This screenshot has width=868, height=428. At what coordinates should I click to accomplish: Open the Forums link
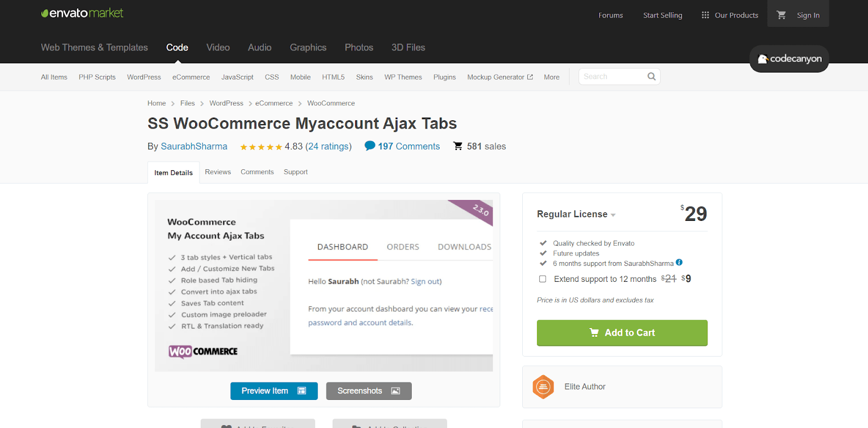point(611,15)
